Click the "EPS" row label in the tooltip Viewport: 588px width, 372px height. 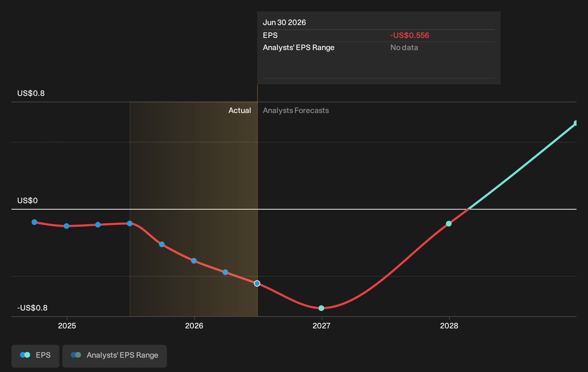pos(270,35)
